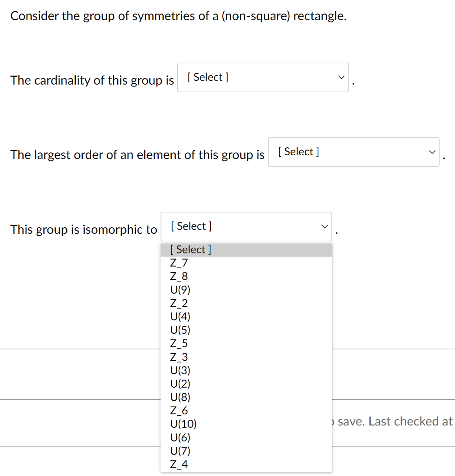Image resolution: width=455 pixels, height=476 pixels.
Task: Click the chevron on the isomorphism dropdown
Action: tap(324, 226)
